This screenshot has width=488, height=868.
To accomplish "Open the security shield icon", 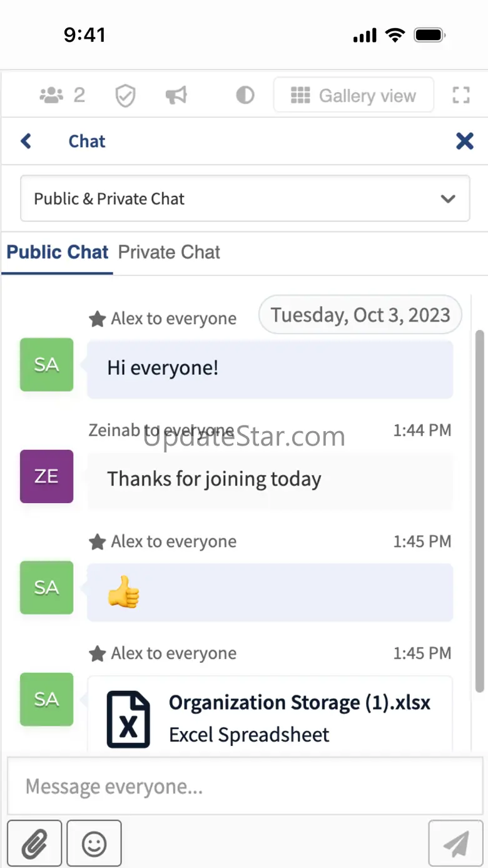I will click(x=125, y=96).
